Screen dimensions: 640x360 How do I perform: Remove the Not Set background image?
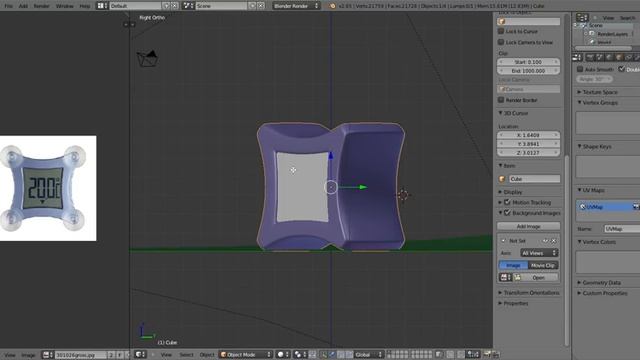tap(553, 241)
